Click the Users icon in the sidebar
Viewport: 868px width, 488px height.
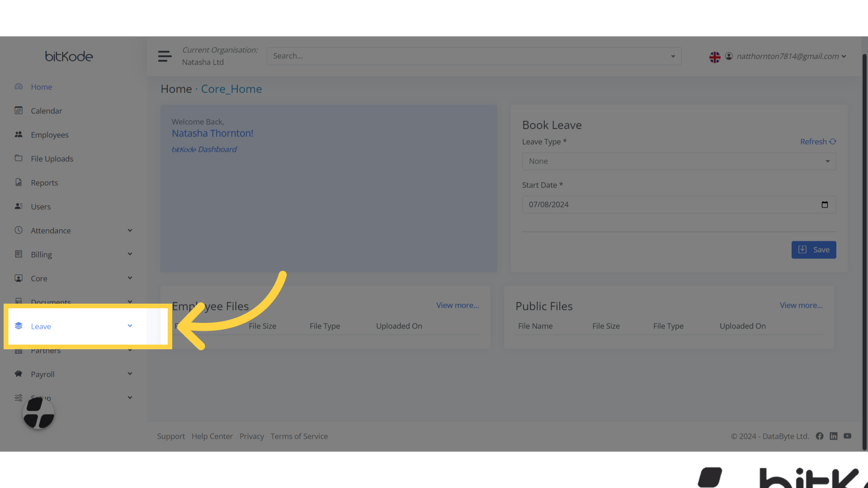pyautogui.click(x=19, y=206)
